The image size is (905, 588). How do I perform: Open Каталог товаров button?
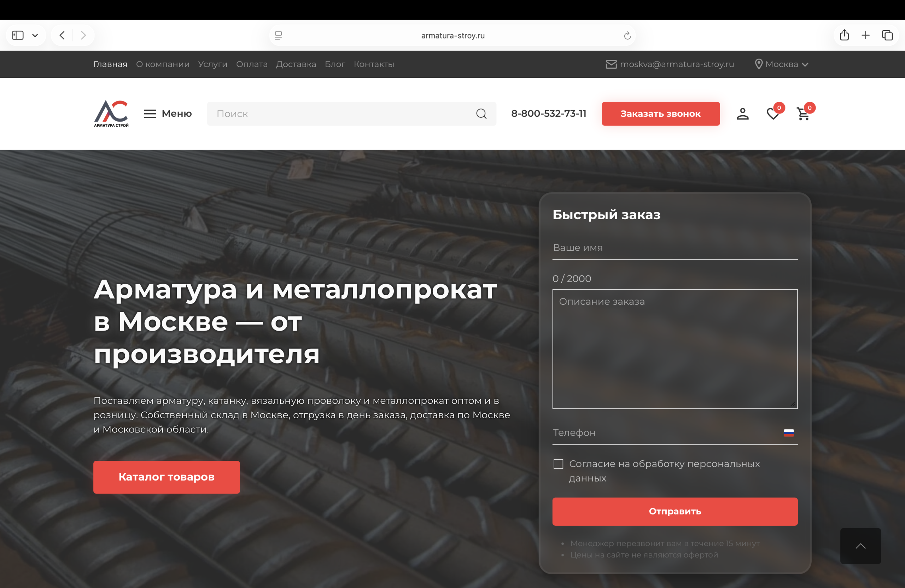coord(167,477)
